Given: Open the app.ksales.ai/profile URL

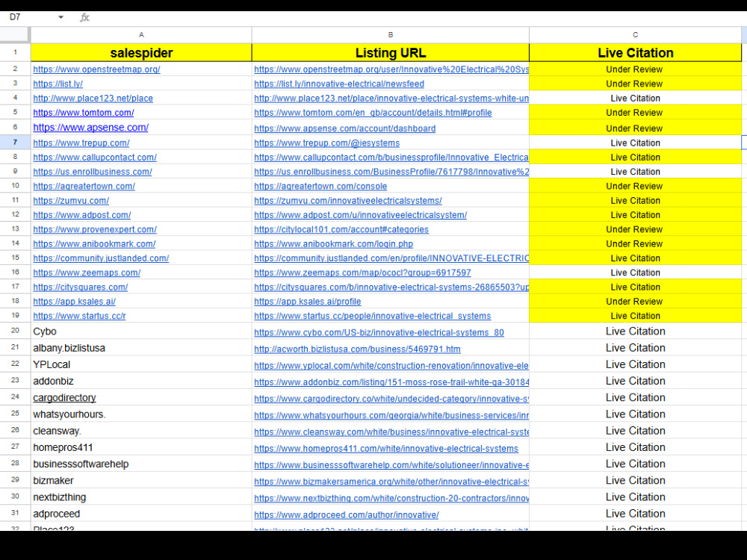Looking at the screenshot, I should [307, 302].
